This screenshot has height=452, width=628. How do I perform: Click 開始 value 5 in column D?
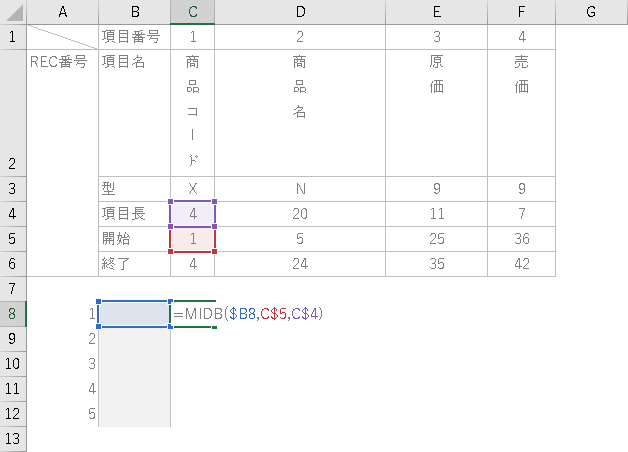[x=300, y=239]
